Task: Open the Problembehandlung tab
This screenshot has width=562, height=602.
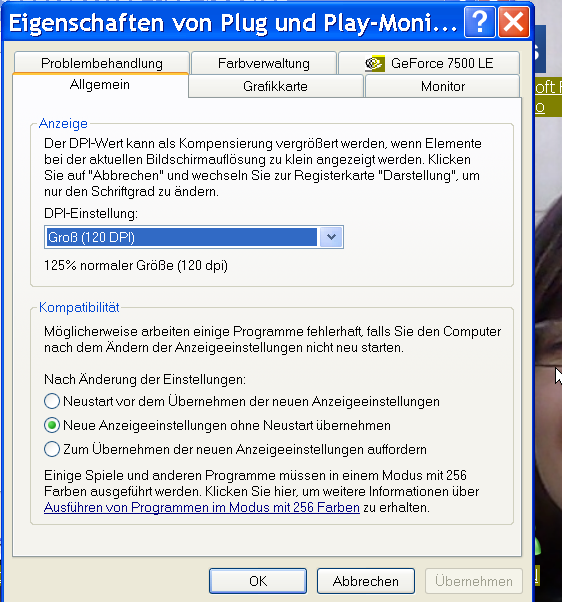Action: point(102,63)
